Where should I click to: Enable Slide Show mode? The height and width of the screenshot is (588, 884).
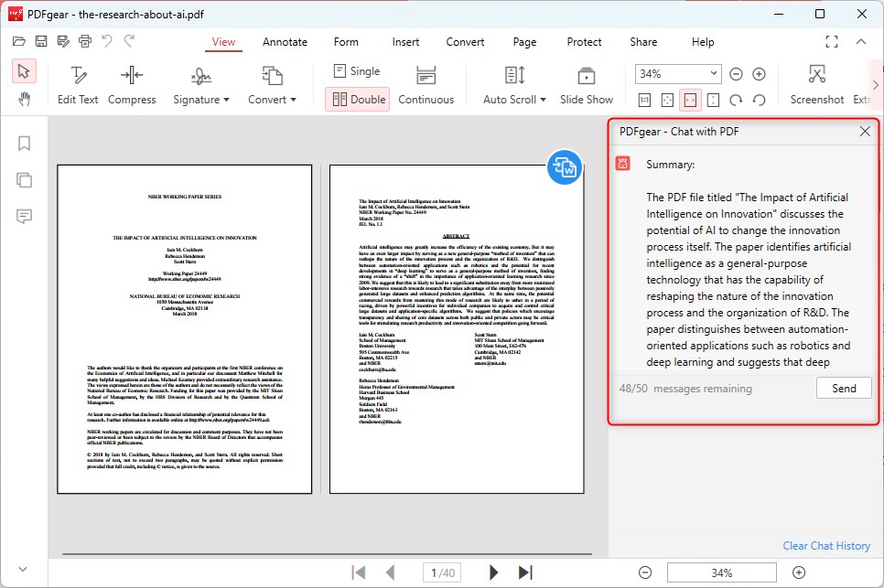[x=586, y=84]
